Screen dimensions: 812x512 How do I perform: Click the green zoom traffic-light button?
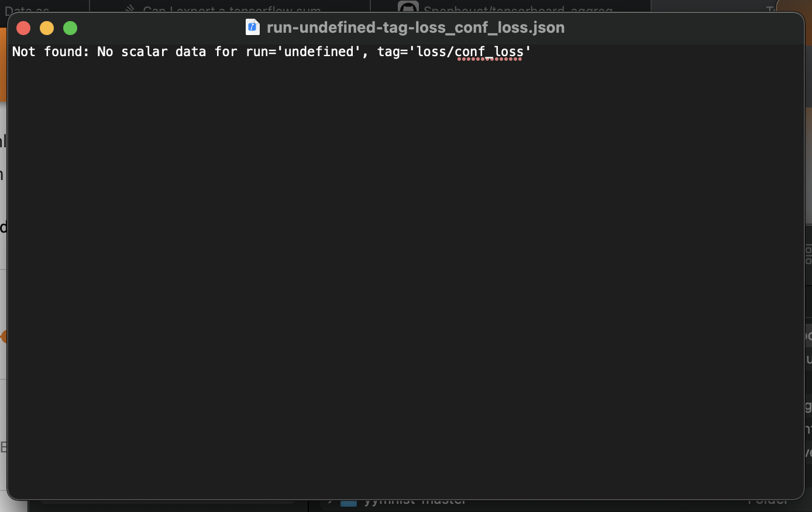click(x=70, y=27)
